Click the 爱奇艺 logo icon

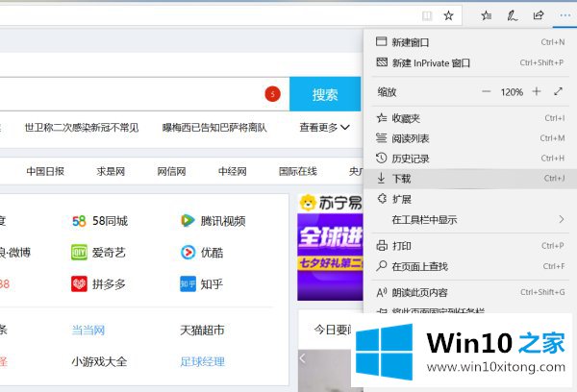coord(79,253)
